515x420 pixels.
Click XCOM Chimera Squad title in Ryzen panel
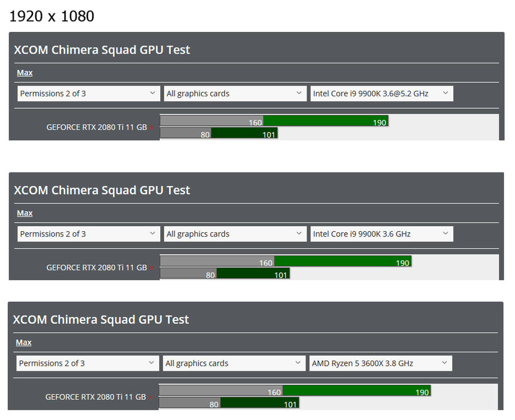point(101,320)
